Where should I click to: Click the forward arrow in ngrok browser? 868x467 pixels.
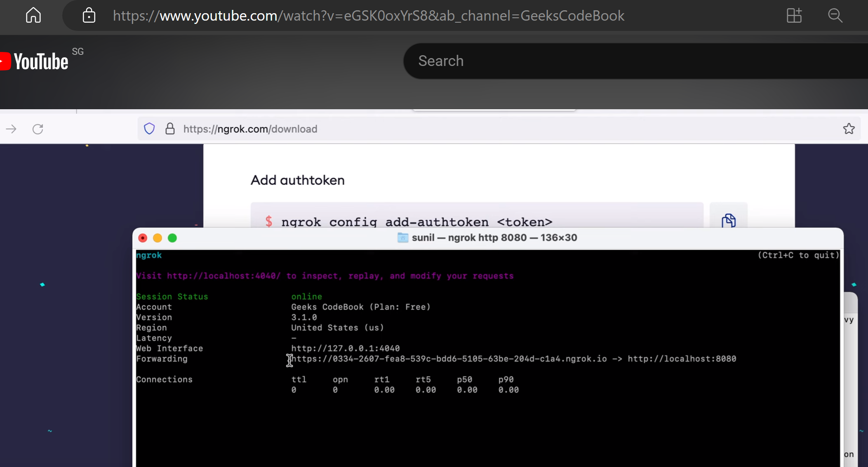click(x=12, y=129)
